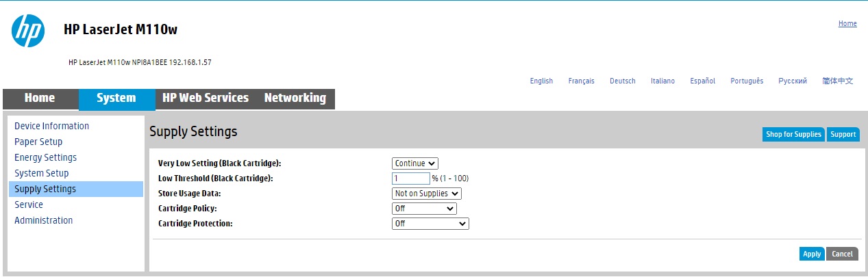This screenshot has width=868, height=277.
Task: Click the % (1 - 100) range hint
Action: 450,179
